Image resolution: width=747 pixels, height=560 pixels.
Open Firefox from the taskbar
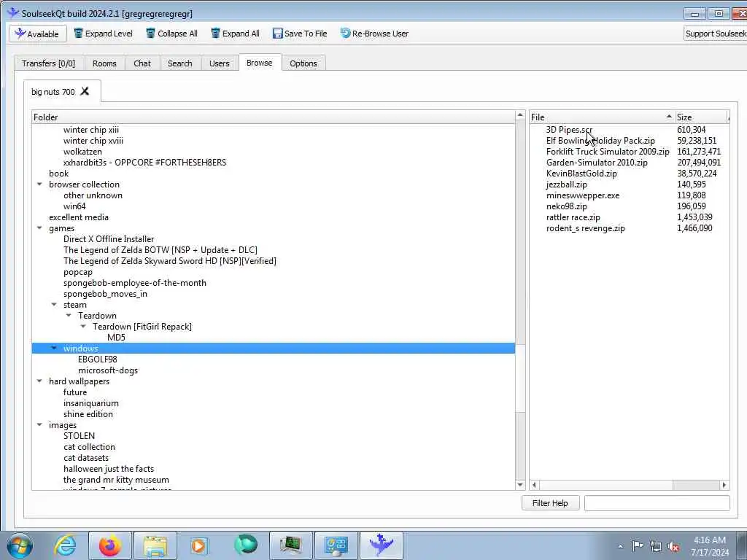point(109,545)
